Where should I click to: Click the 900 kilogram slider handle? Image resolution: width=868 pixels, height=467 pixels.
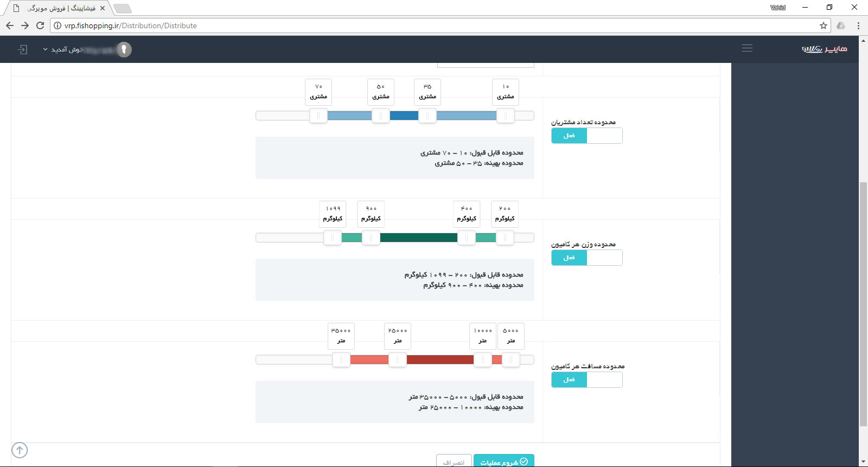point(371,238)
